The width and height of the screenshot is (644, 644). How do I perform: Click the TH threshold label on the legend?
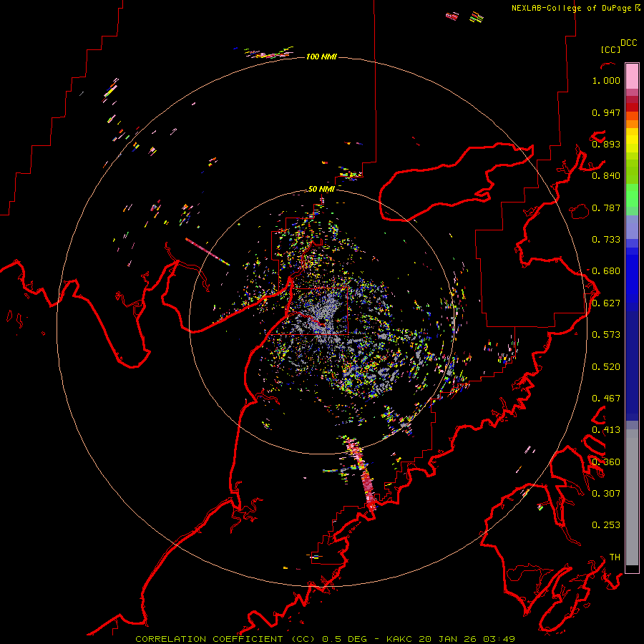615,557
